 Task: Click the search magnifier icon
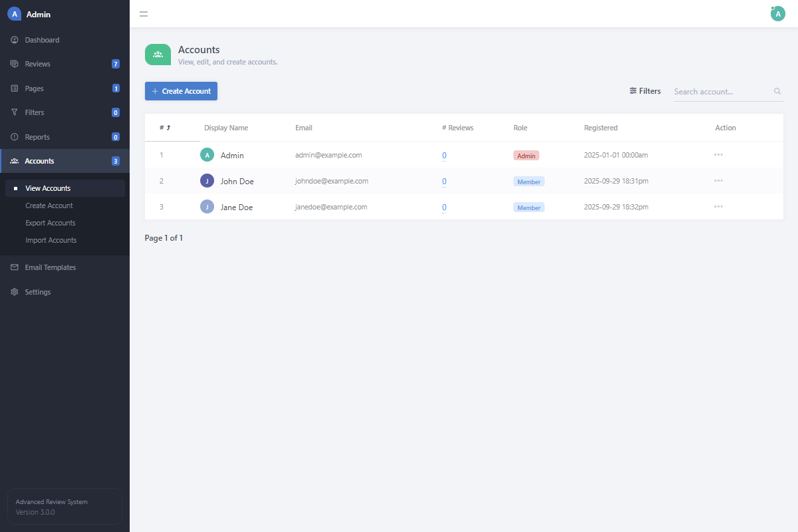[777, 91]
